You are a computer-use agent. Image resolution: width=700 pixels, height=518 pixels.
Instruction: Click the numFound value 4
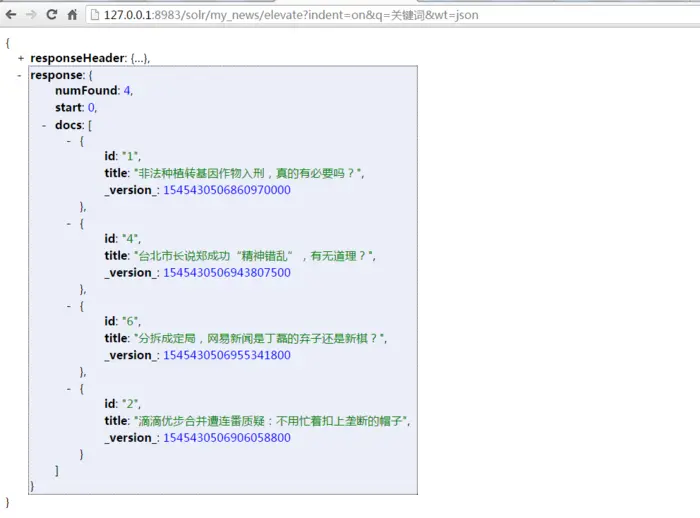click(127, 91)
